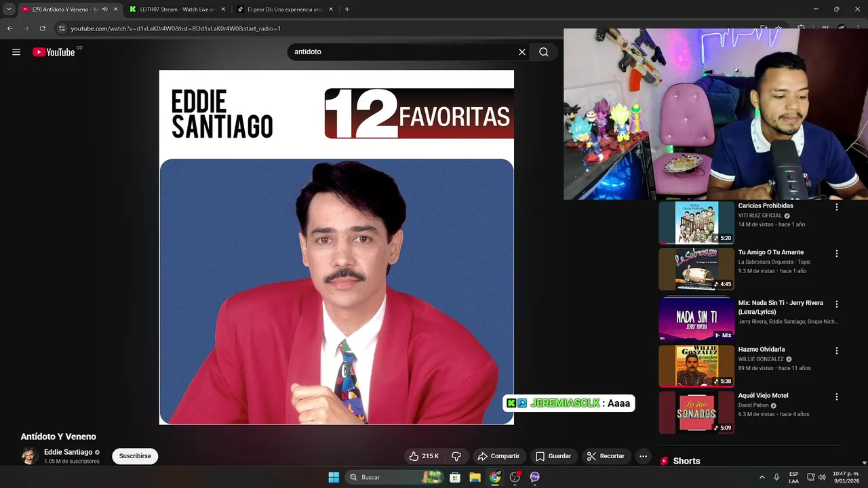Click the WILLIE GONZALEZ channel name
Screen dimensions: 868x488
coord(761,359)
